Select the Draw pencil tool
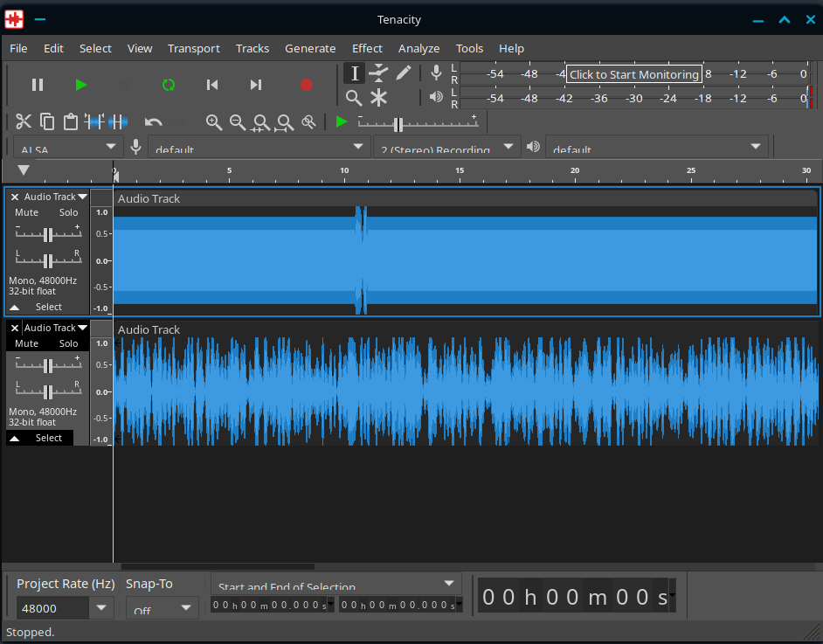The width and height of the screenshot is (823, 644). 403,73
